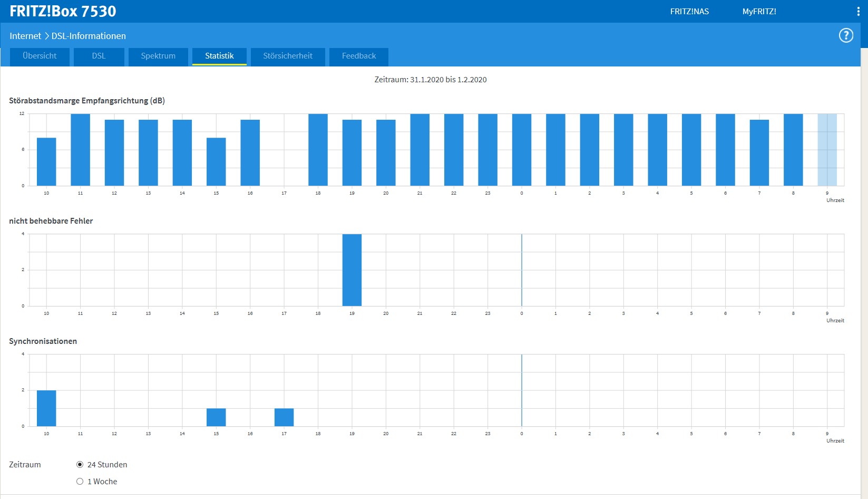
Task: Click the Synchronisationen heading
Action: tap(43, 341)
